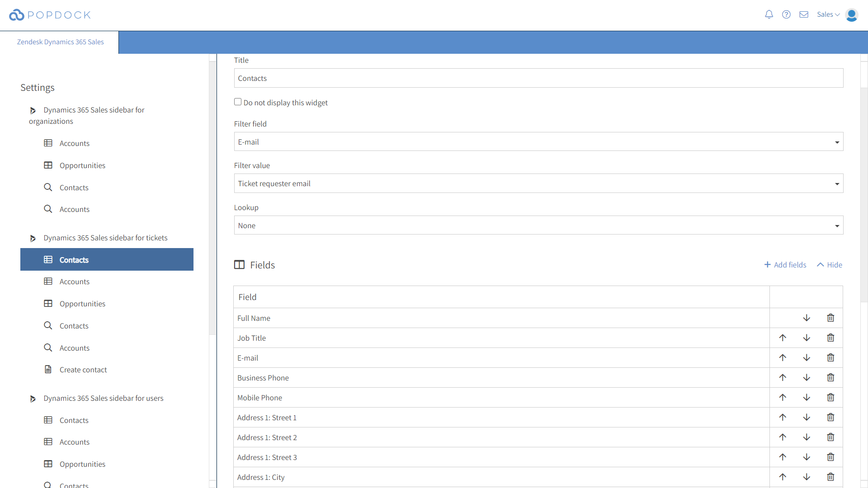The image size is (868, 488).
Task: Toggle Do not display this widget checkbox
Action: click(x=238, y=102)
